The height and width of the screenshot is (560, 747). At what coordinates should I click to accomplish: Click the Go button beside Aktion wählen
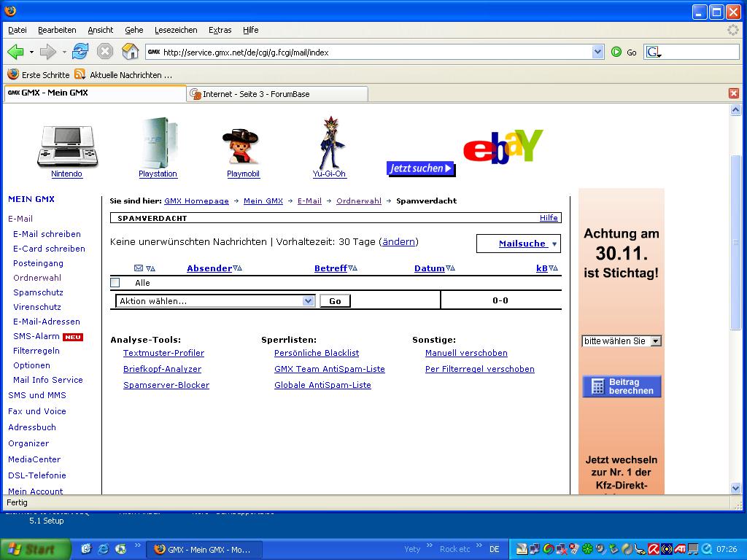[335, 301]
